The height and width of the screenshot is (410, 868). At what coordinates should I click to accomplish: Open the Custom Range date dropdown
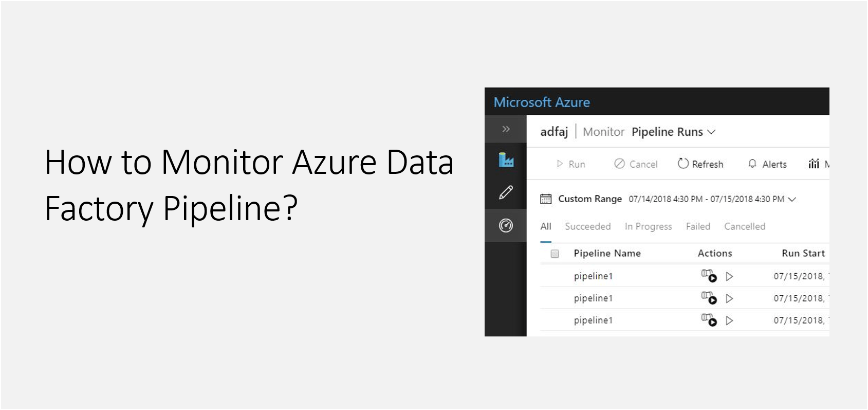click(792, 199)
